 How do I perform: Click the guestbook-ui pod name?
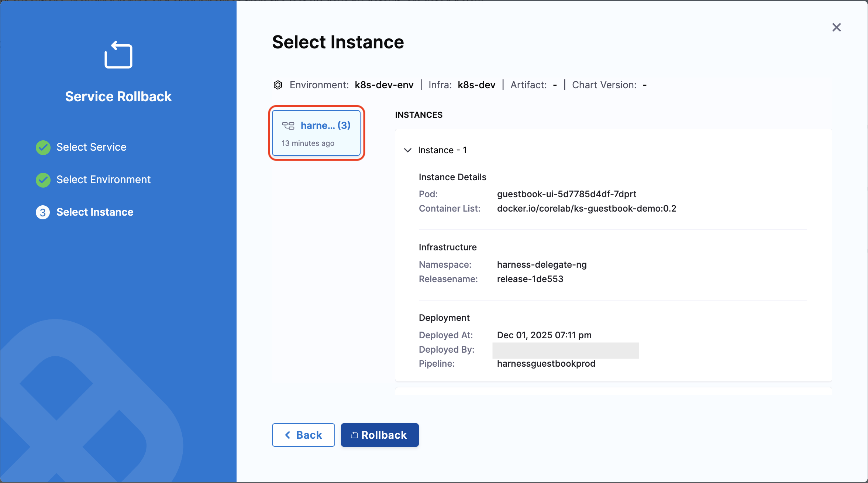[566, 194]
